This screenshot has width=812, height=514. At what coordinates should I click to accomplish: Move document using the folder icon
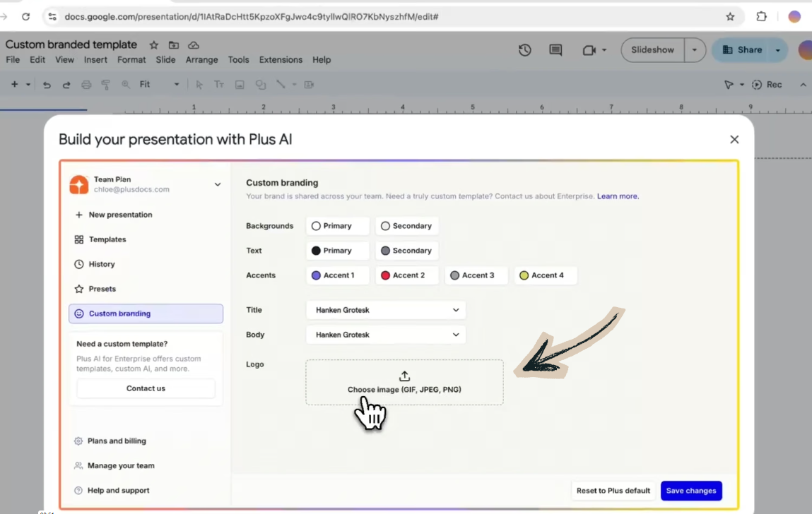point(173,45)
